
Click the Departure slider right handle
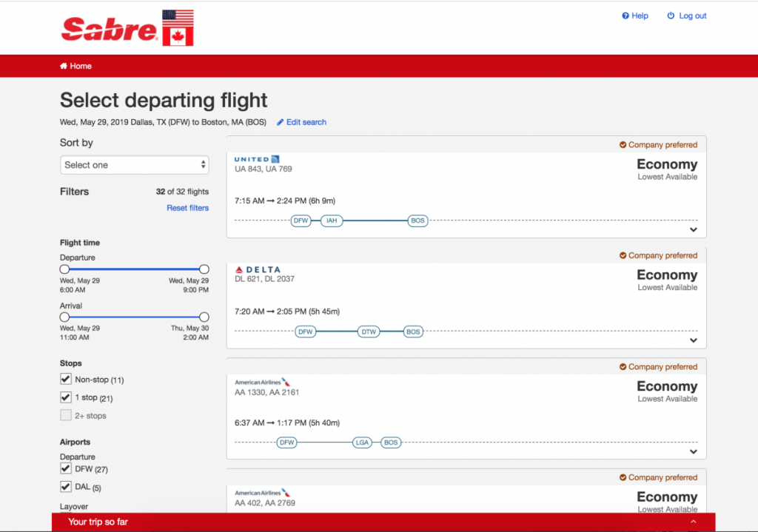tap(204, 269)
